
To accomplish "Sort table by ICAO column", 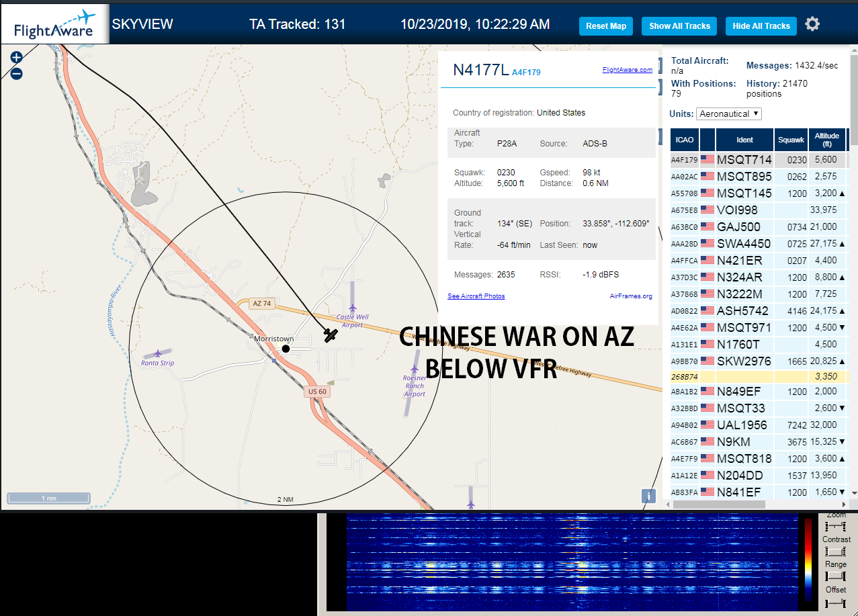I will 685,140.
